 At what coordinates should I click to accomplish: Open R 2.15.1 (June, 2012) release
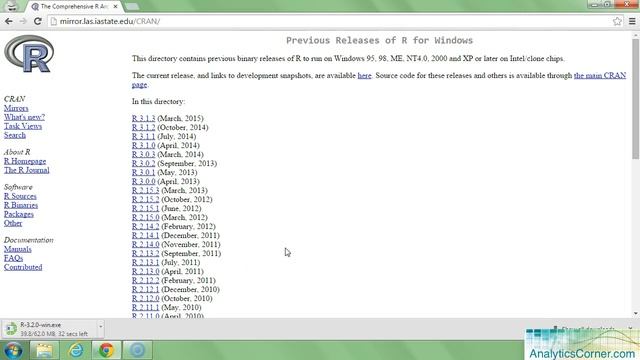[145, 208]
